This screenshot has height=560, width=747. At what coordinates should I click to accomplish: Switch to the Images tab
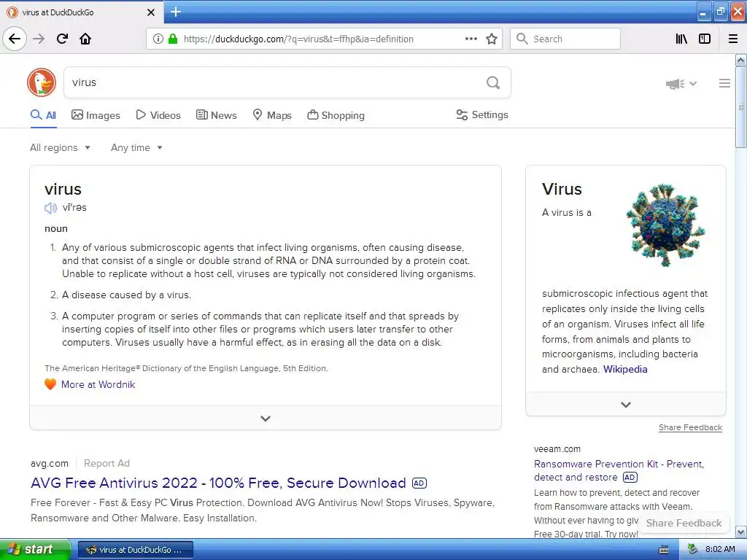(x=96, y=115)
